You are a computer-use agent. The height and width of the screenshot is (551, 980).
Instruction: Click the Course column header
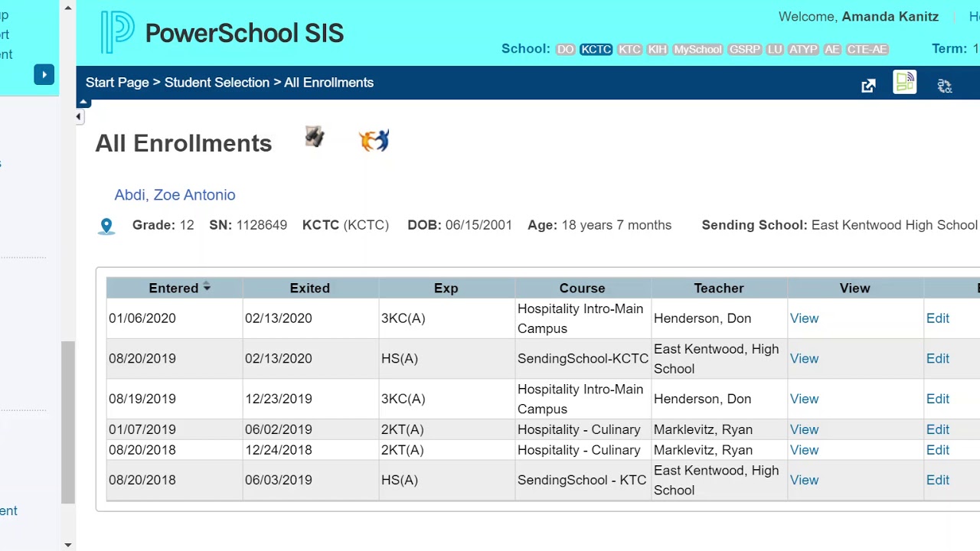(x=582, y=288)
